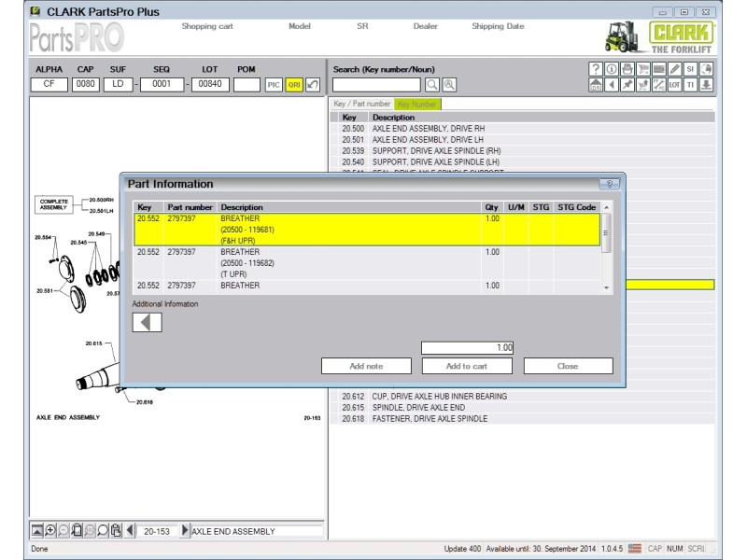The image size is (747, 560).
Task: Select row 20.539 SUPPORT, DRIVE AXLE SPINDLE (RH)
Action: pos(522,151)
